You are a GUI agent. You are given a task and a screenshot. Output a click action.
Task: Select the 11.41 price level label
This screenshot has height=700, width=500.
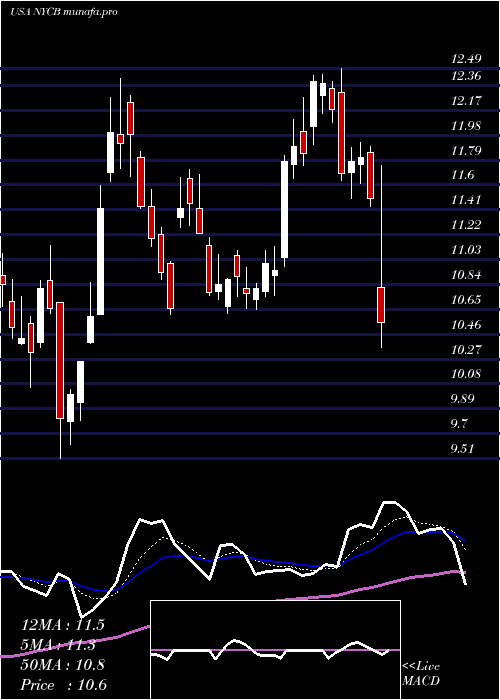pyautogui.click(x=466, y=200)
